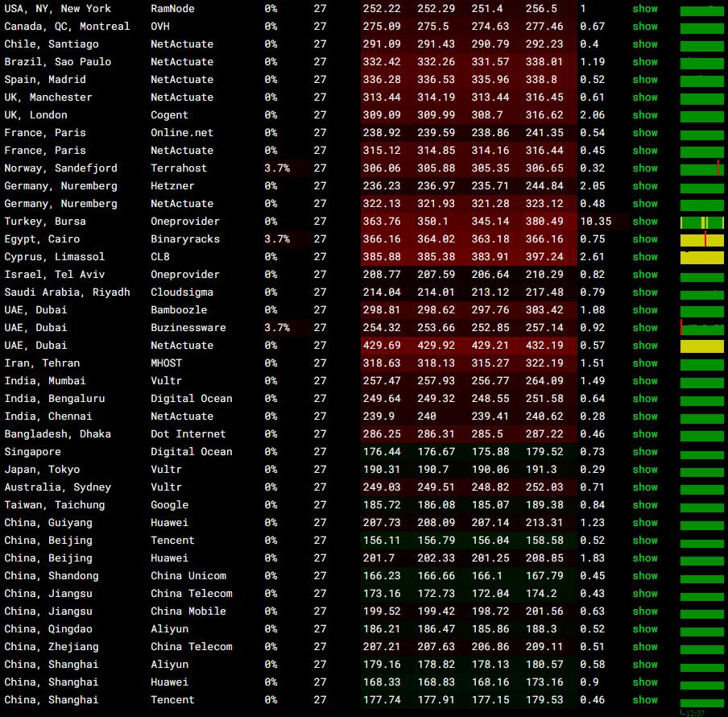Screen dimensions: 728x717
Task: Click the provider cell "CL8"
Action: (160, 257)
